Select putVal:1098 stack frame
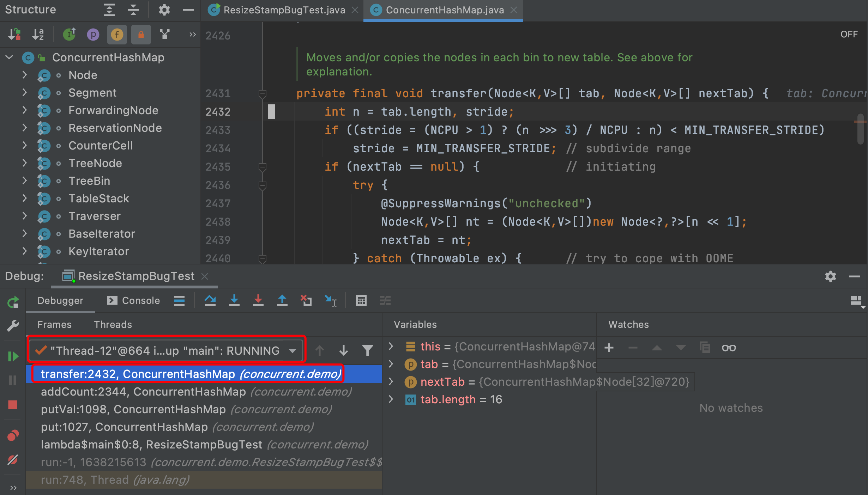The width and height of the screenshot is (868, 495). pos(204,409)
